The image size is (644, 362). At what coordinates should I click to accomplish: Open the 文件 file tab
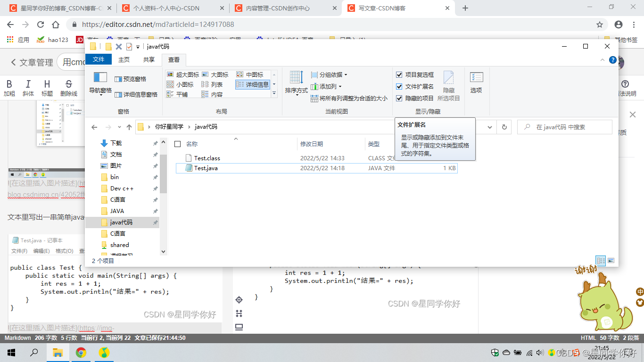tap(99, 59)
